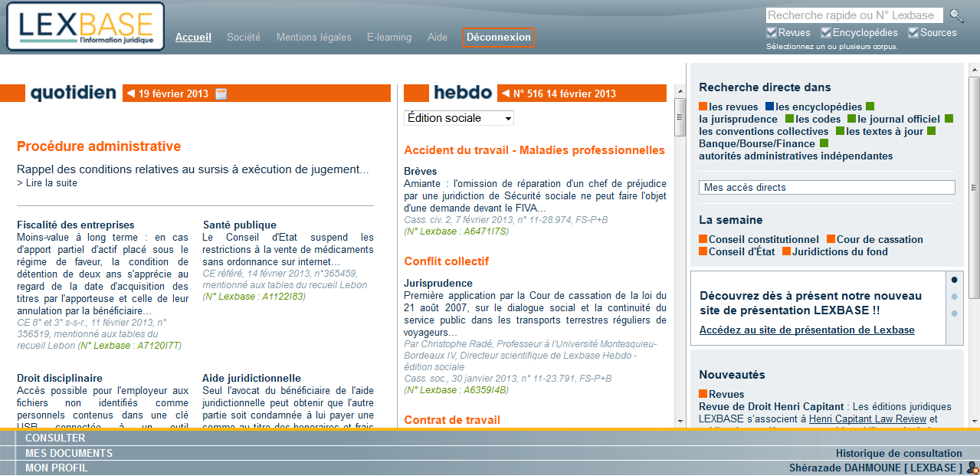Click hebdo panel scroll-down arrow

(679, 420)
